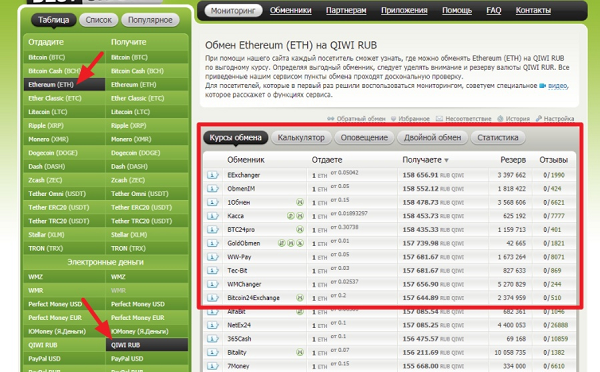Open Обменники in the top menu

[290, 10]
